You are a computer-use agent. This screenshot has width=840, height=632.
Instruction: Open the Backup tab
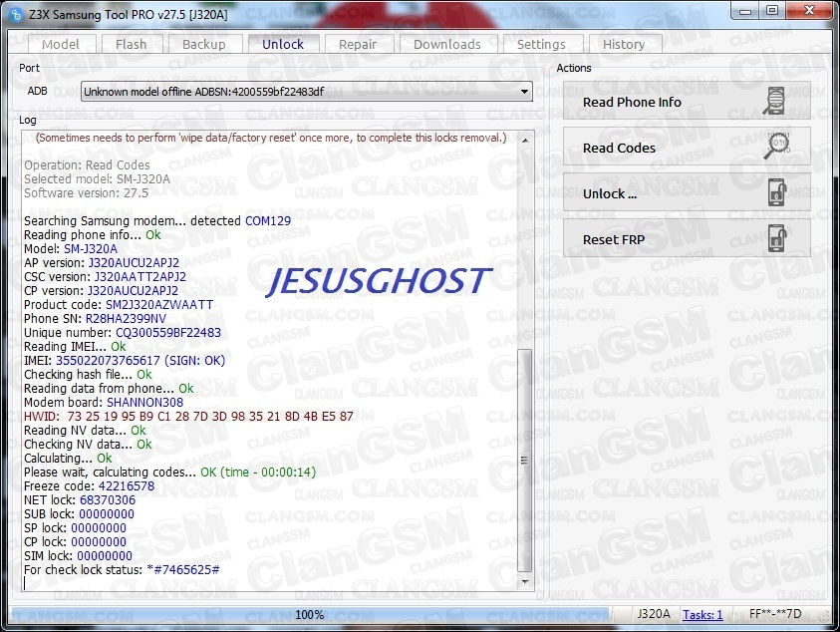tap(203, 44)
